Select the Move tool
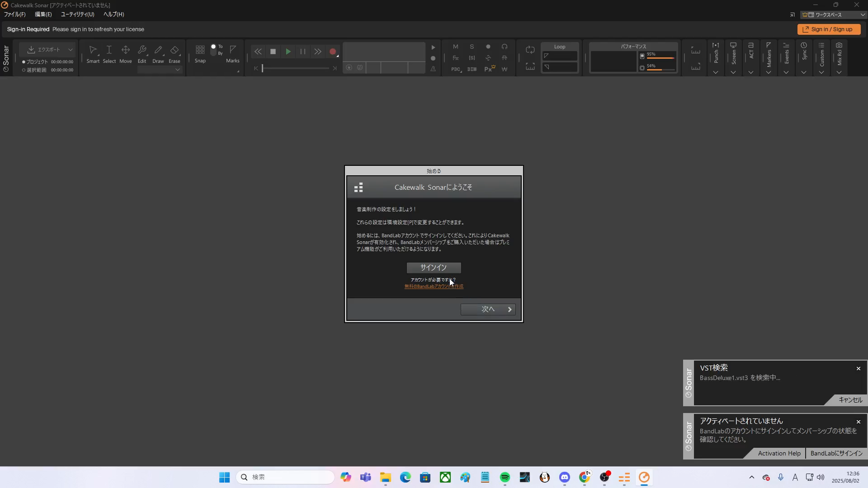Viewport: 868px width, 488px height. (x=126, y=54)
